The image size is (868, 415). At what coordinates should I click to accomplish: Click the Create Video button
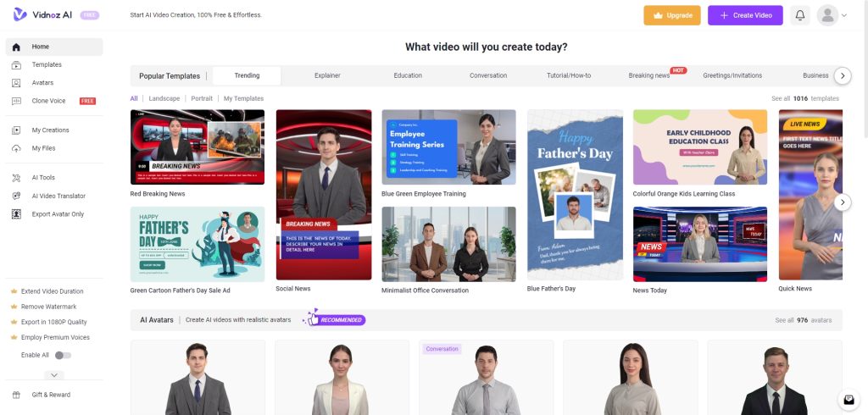pos(745,15)
